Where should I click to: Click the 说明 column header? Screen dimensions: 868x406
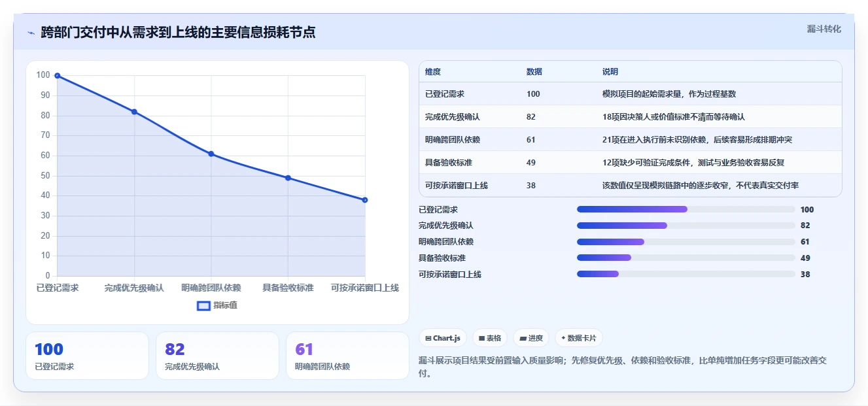(610, 72)
